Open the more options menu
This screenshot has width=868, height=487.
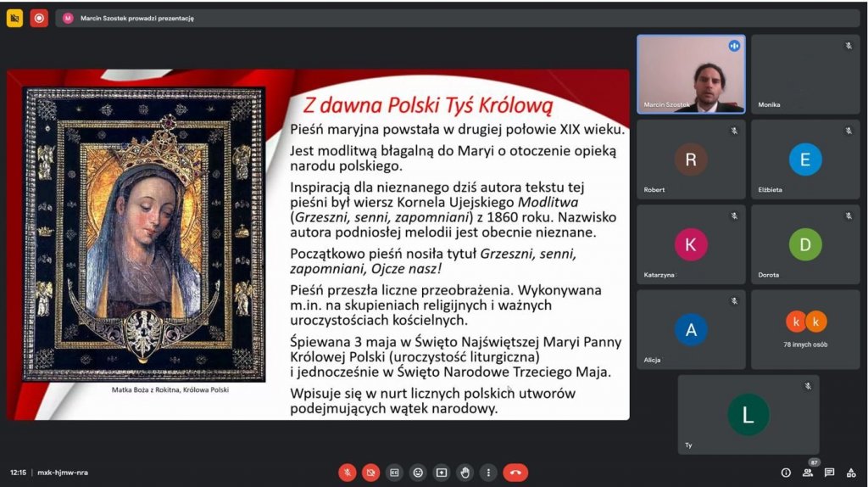point(488,473)
